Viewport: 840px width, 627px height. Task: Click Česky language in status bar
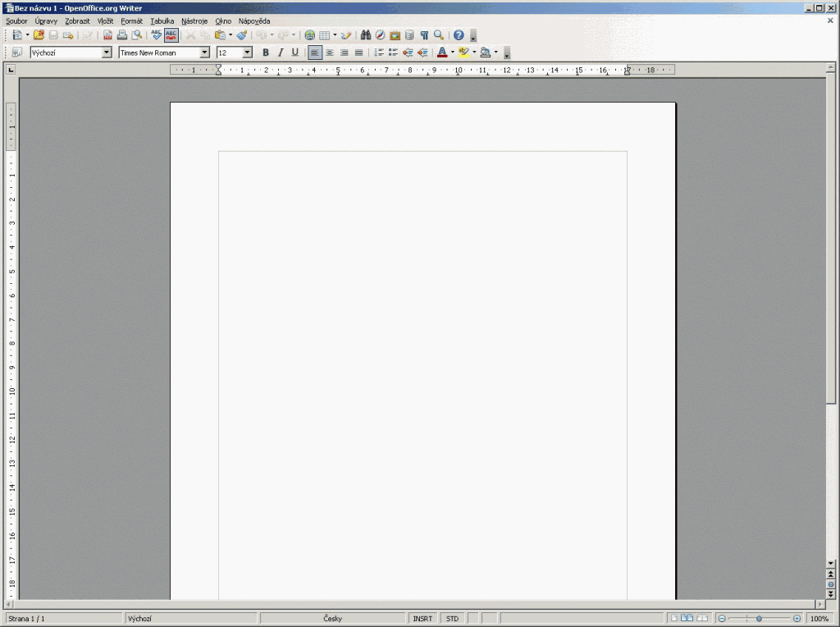tap(333, 619)
